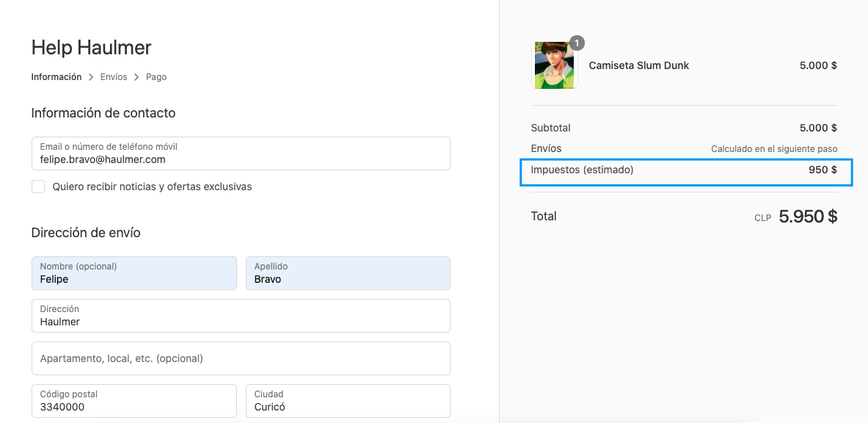Edit the Código postal field
The height and width of the screenshot is (423, 868).
[x=134, y=401]
